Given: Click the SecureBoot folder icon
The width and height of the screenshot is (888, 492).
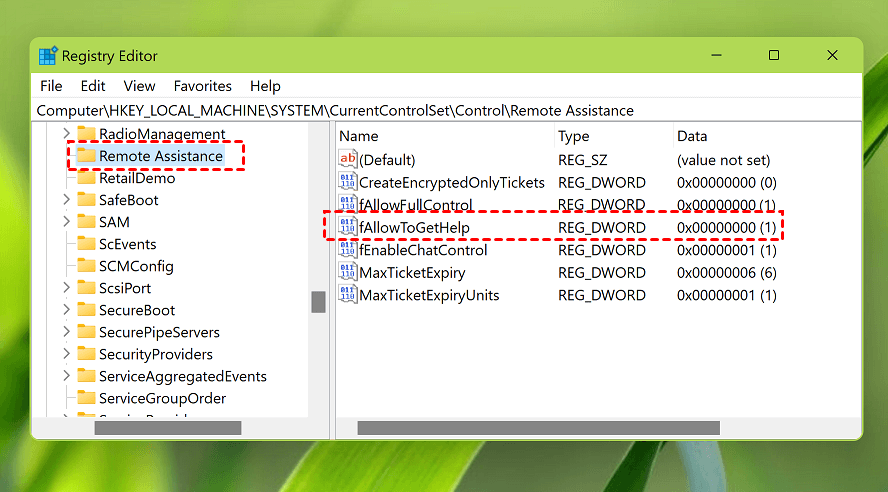Looking at the screenshot, I should (x=85, y=310).
